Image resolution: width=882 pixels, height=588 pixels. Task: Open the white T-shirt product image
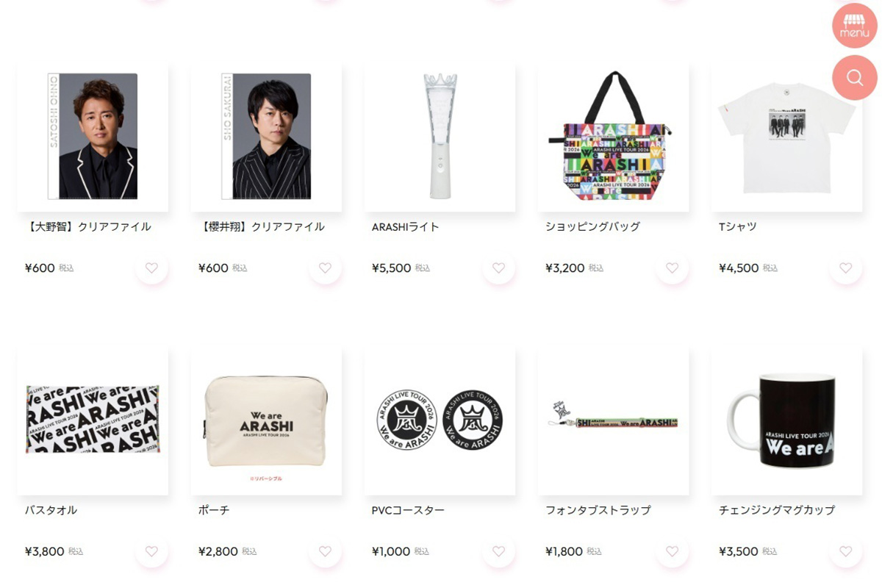(x=786, y=137)
